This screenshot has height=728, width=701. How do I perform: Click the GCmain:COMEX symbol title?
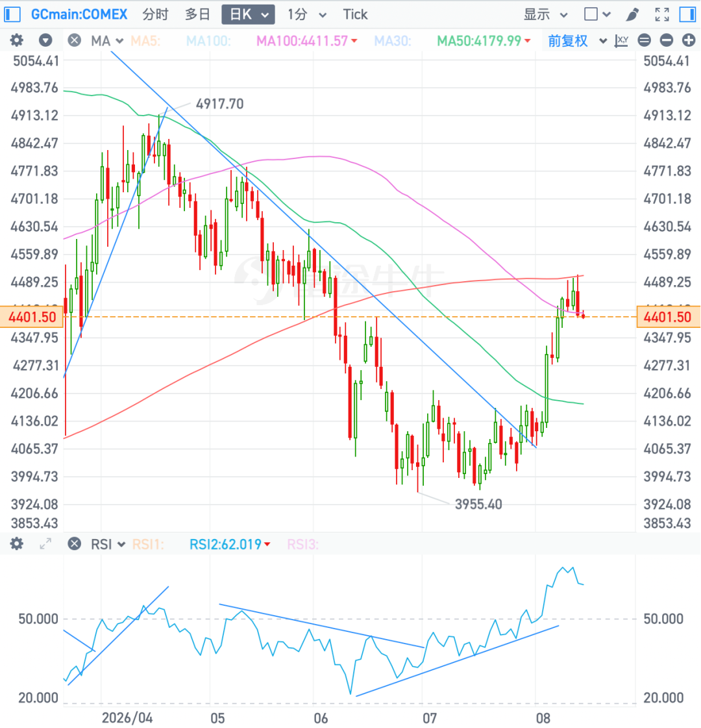[x=79, y=14]
